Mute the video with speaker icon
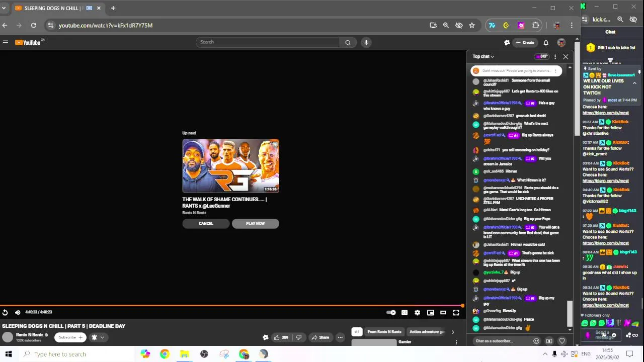This screenshot has height=362, width=644. pos(18,312)
